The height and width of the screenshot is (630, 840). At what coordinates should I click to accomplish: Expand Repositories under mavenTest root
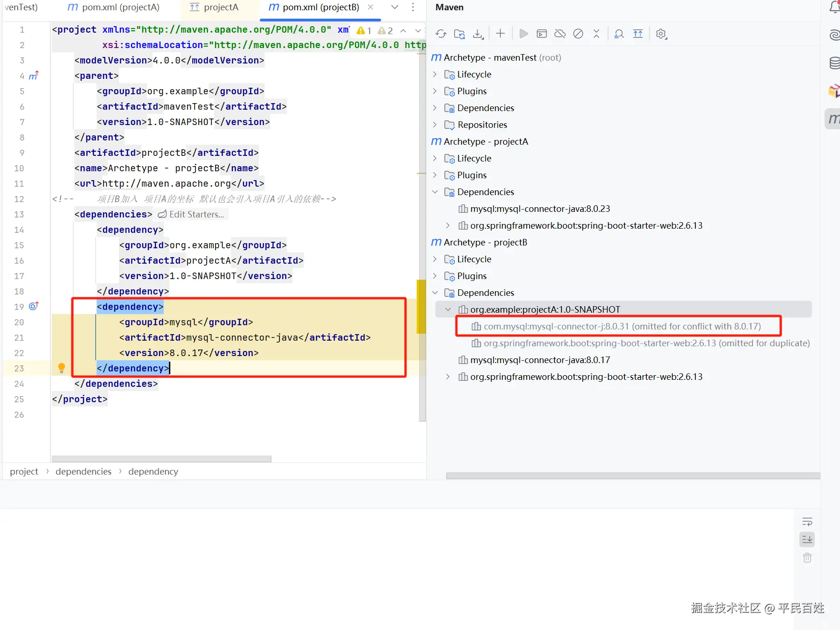point(435,125)
